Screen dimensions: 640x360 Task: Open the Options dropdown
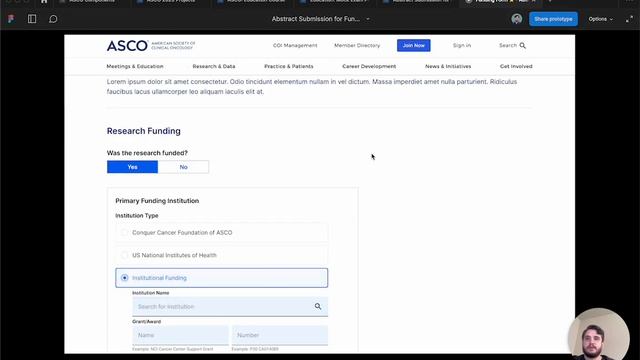click(x=600, y=19)
